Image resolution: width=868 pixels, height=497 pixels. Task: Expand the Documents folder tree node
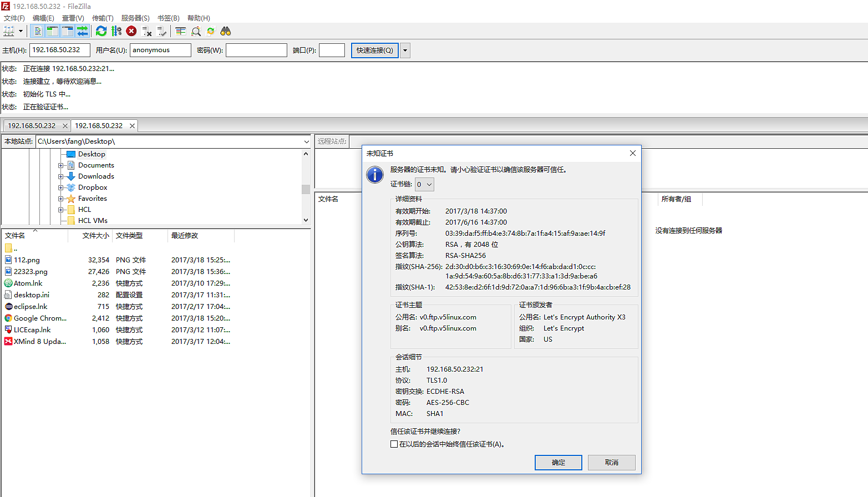pos(61,165)
